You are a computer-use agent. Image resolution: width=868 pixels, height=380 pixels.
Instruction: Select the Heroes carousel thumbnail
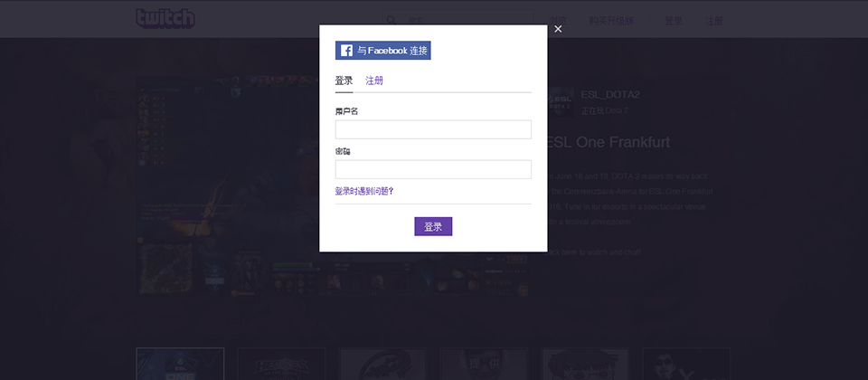point(281,364)
